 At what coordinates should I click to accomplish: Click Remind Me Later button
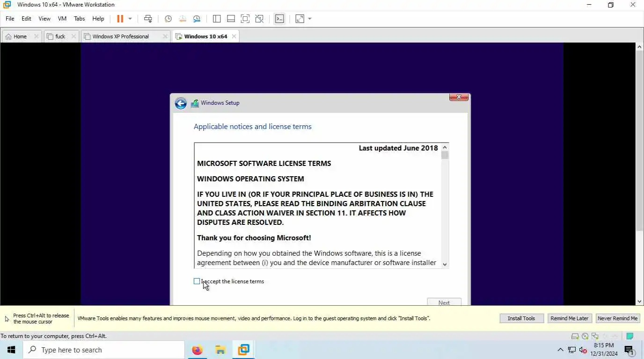569,318
